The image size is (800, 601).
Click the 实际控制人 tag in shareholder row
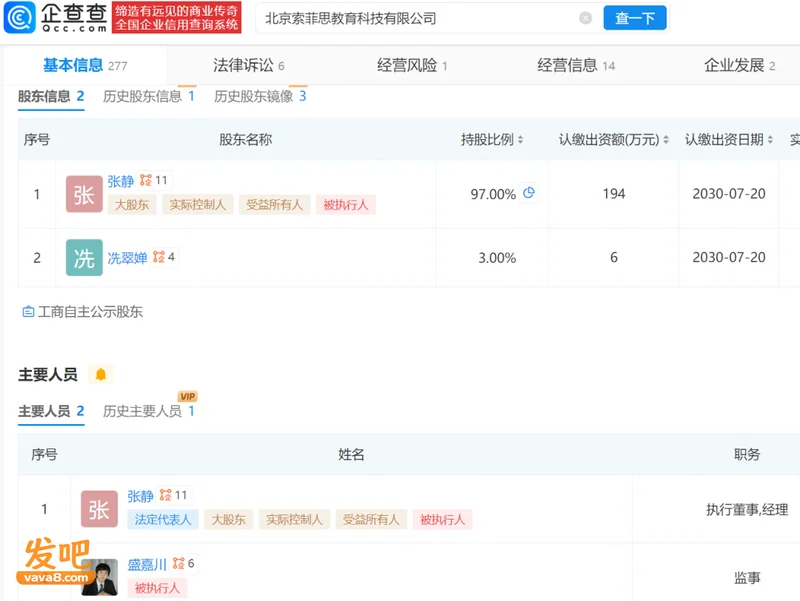197,205
